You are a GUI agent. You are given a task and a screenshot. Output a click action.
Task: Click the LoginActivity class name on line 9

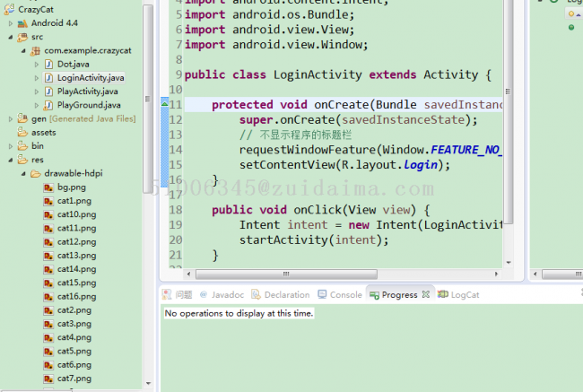point(318,74)
